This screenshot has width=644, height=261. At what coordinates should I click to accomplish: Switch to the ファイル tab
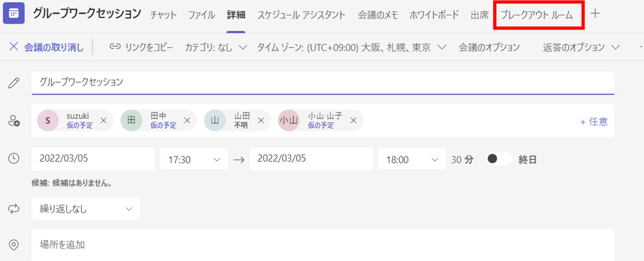[202, 15]
